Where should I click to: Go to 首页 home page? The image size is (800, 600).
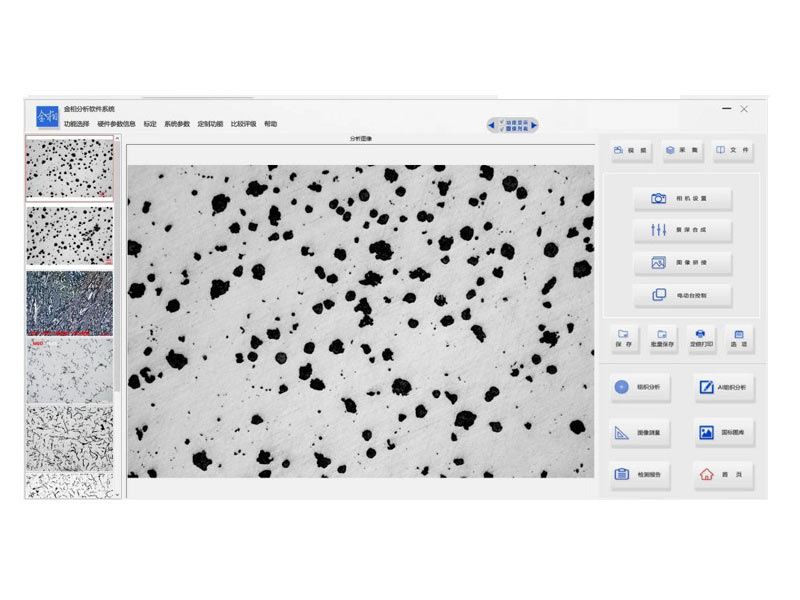[724, 474]
